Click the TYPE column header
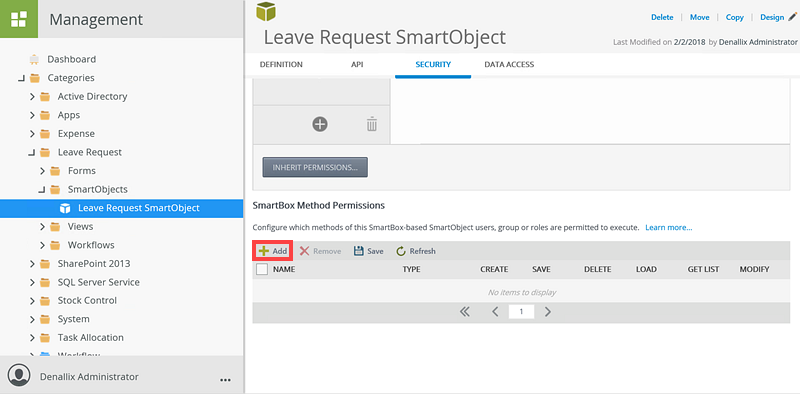 click(x=411, y=269)
